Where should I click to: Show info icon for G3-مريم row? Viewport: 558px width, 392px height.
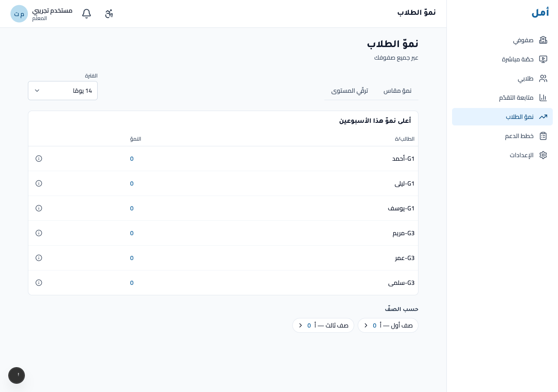[39, 233]
